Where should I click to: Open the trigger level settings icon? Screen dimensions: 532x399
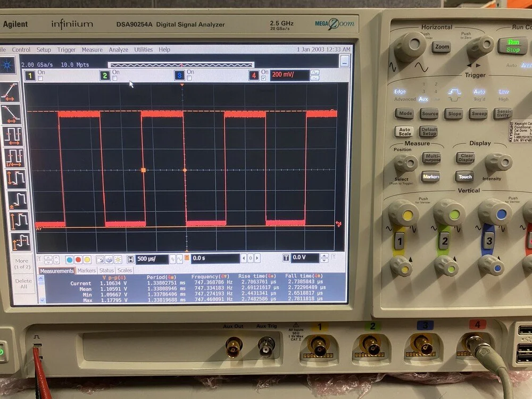[287, 257]
